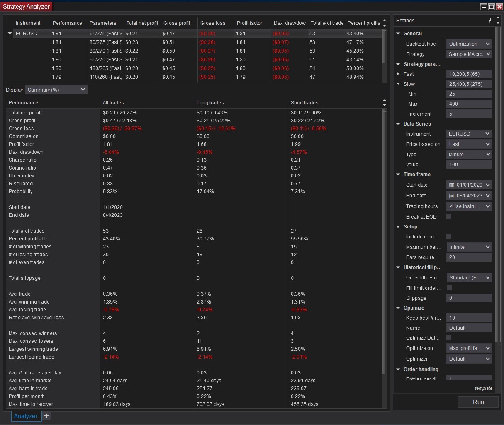This screenshot has width=504, height=425.
Task: Edit the Slow Increment value field
Action: 469,114
